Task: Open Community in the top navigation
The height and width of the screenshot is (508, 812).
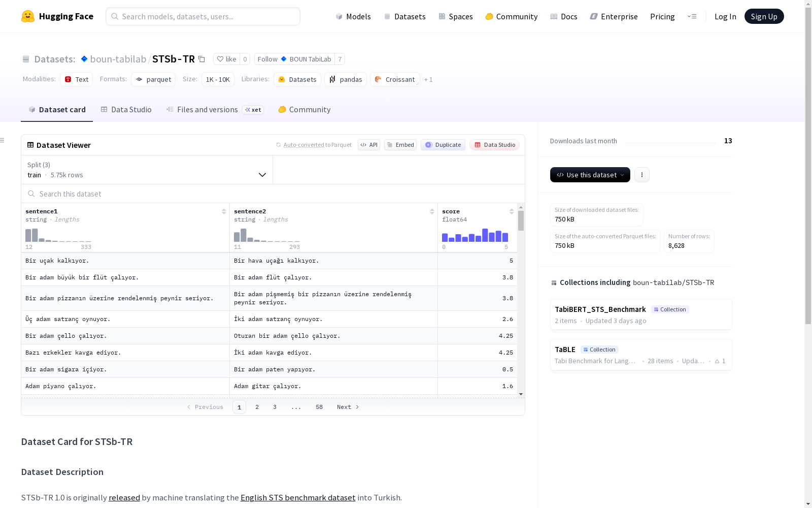Action: 512,16
